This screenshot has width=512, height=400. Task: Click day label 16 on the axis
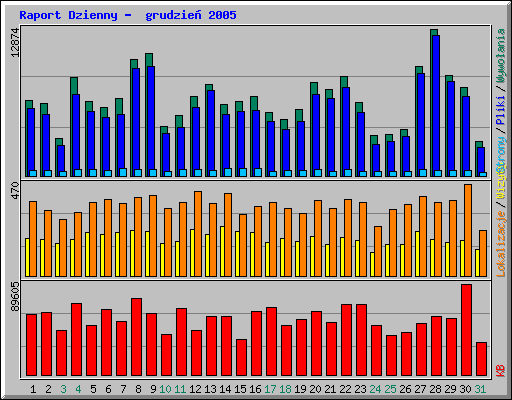point(255,389)
